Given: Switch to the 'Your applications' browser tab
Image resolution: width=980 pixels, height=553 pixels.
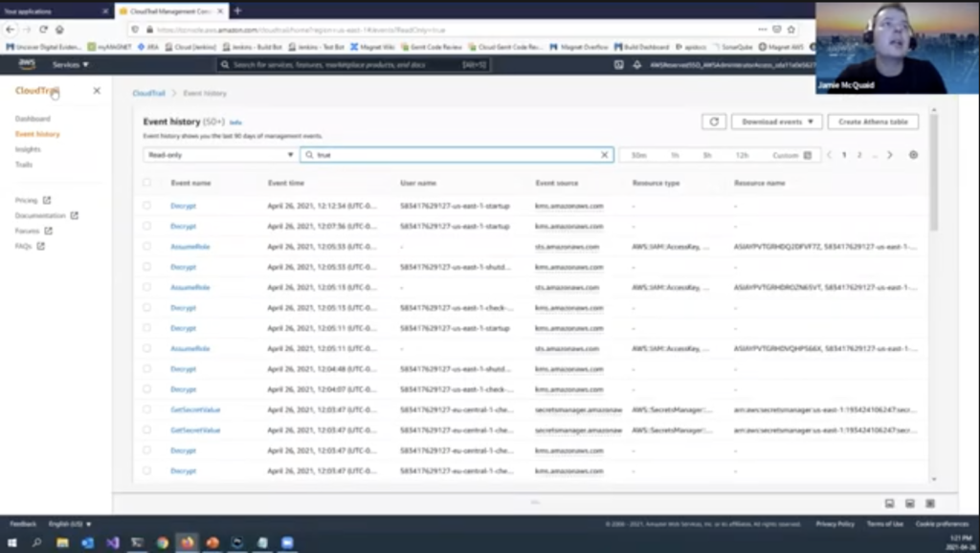Looking at the screenshot, I should 56,11.
